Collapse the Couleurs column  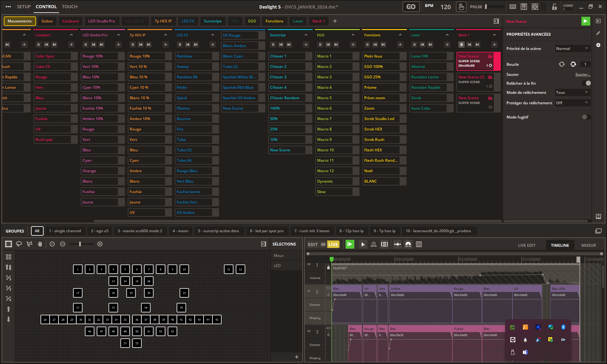pyautogui.click(x=71, y=35)
